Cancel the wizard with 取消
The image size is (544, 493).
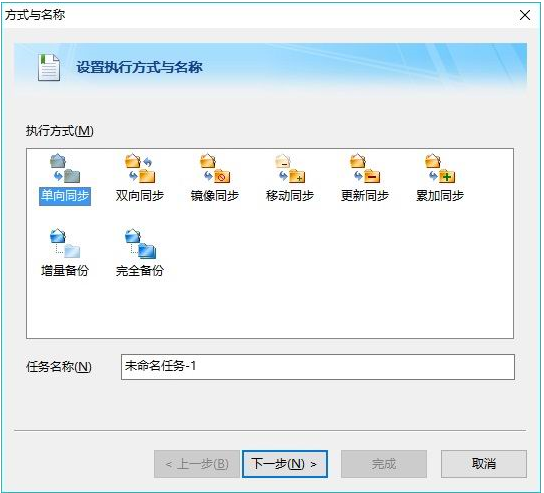pos(484,464)
